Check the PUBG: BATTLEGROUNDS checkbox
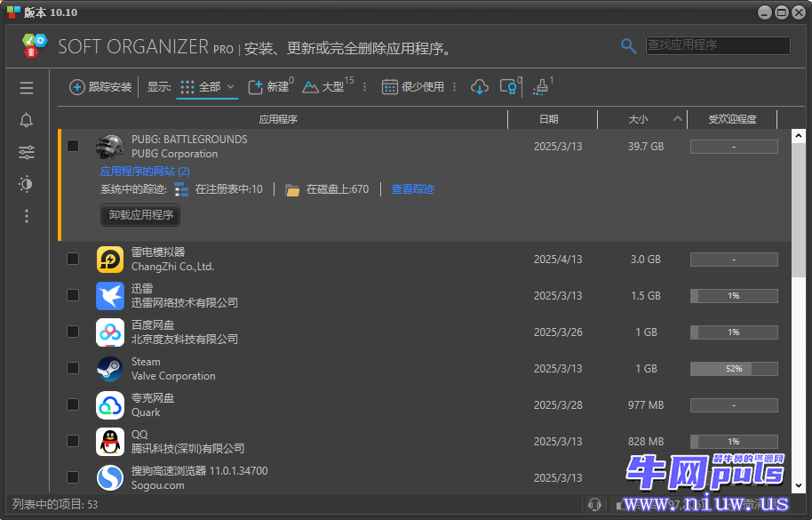 coord(73,146)
